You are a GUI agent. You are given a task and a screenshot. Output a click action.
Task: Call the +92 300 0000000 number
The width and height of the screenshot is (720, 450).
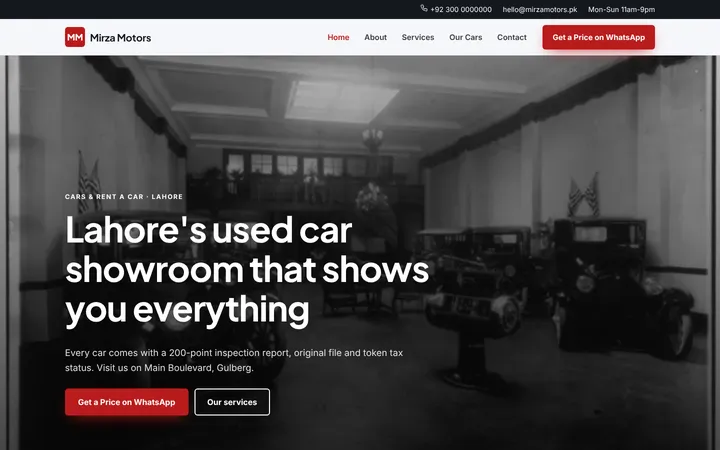461,9
